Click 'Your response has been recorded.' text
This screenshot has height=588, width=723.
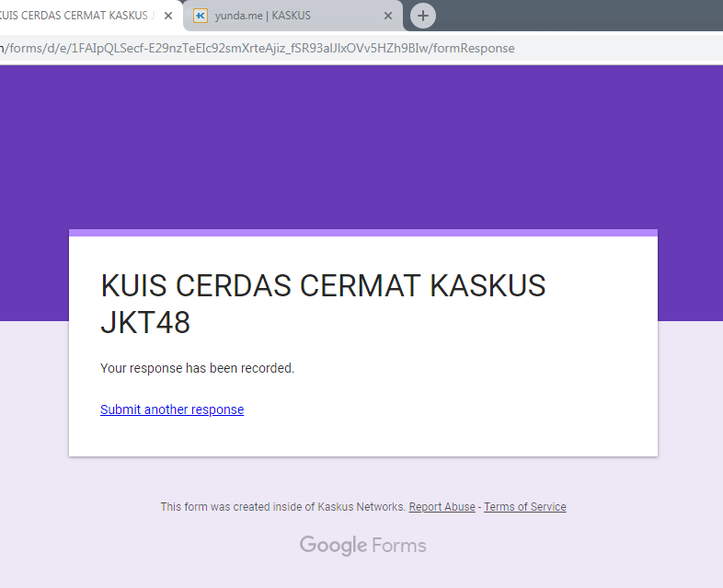(x=198, y=368)
